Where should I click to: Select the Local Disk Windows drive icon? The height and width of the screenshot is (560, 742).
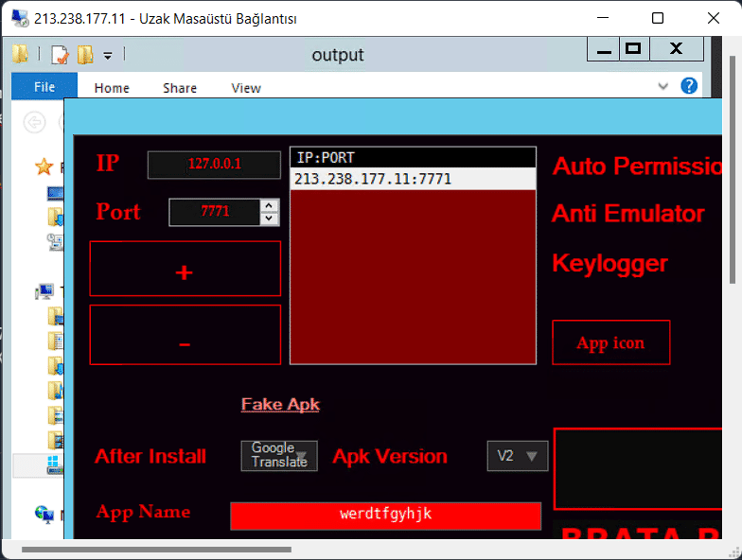click(55, 465)
